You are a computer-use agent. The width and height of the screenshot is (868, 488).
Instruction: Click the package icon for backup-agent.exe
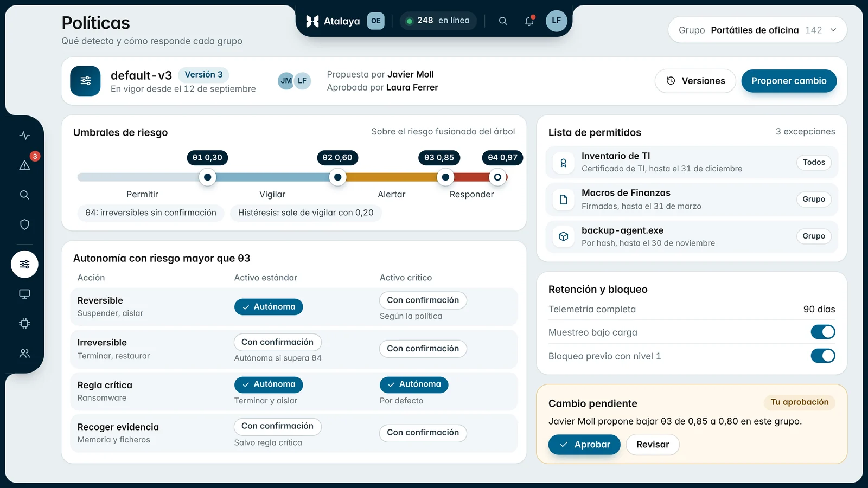(563, 236)
